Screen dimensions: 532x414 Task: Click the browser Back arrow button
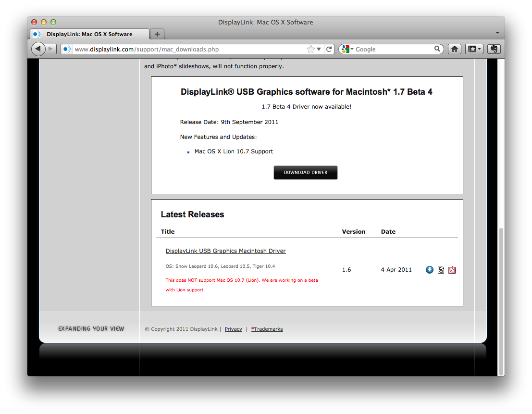38,49
